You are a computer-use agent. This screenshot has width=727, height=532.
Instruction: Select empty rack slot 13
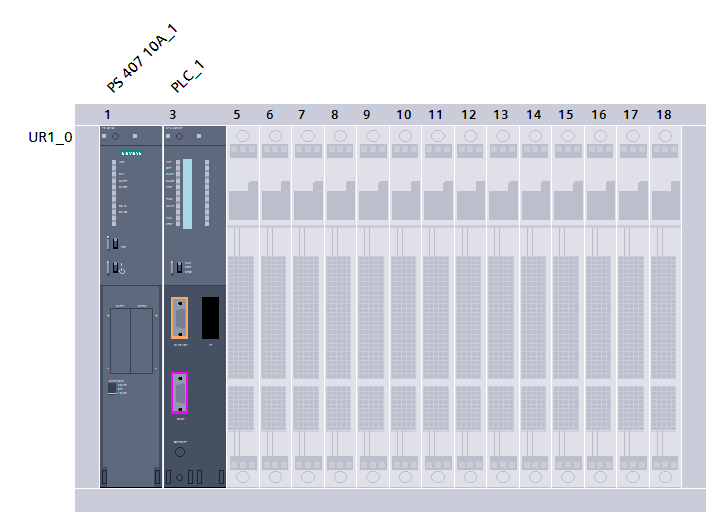click(503, 307)
